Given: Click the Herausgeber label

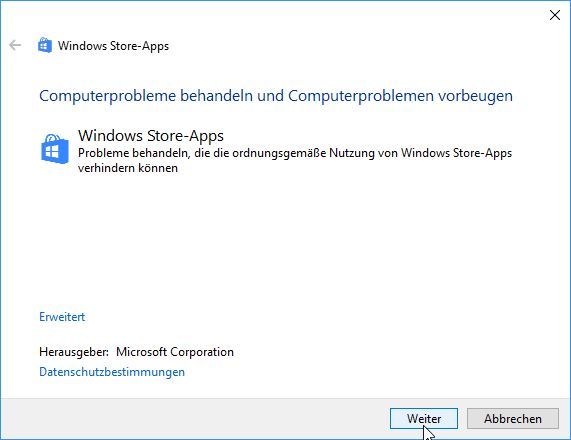Looking at the screenshot, I should [74, 352].
